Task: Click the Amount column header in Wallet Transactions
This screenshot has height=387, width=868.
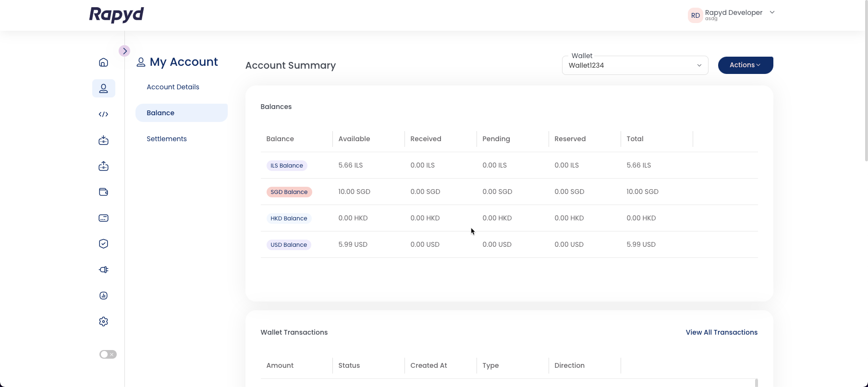Action: (280, 365)
